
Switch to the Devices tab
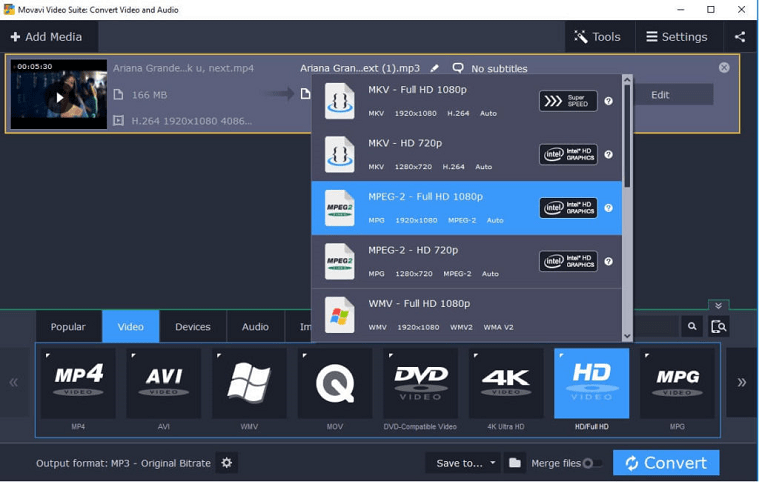click(x=193, y=327)
